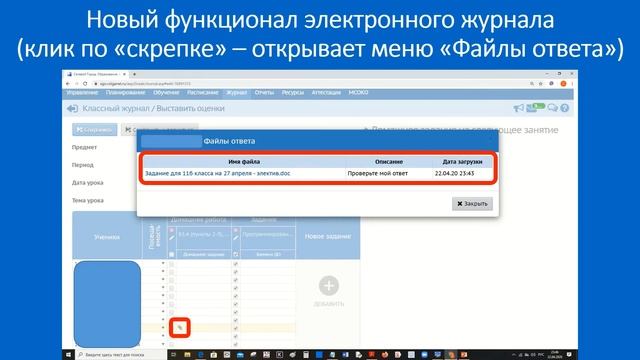Open the Планирование menu
This screenshot has width=640, height=360.
[125, 93]
